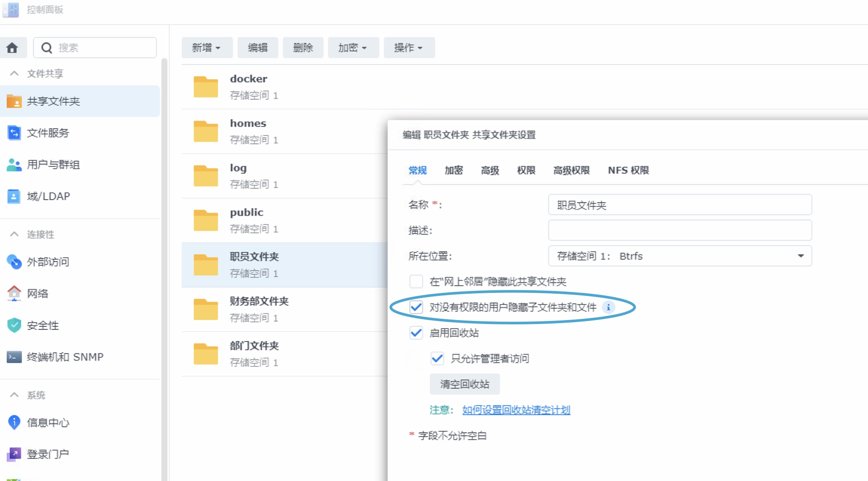868x481 pixels.
Task: Click the Control Panel (控制面板) app icon in the title bar
Action: click(x=11, y=10)
